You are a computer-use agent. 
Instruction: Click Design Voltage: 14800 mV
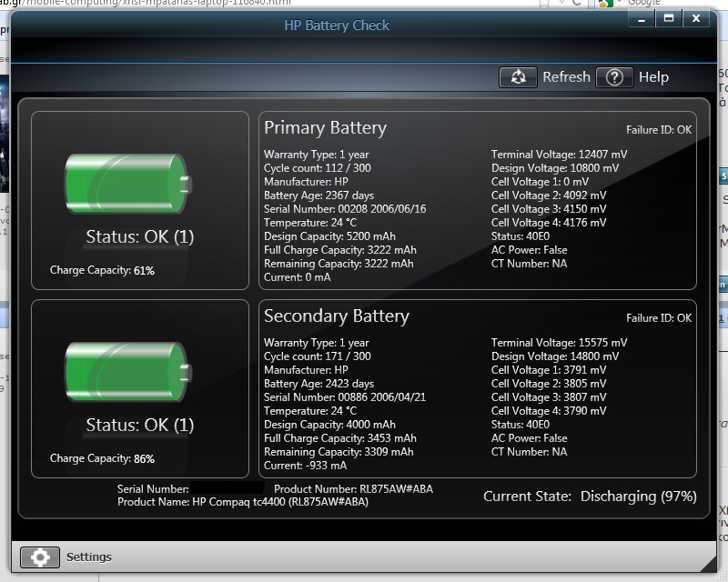[555, 356]
